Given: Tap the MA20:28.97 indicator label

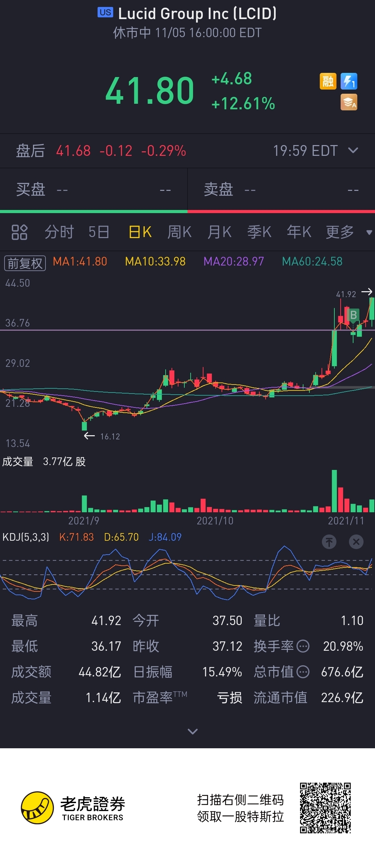Looking at the screenshot, I should pos(234,261).
